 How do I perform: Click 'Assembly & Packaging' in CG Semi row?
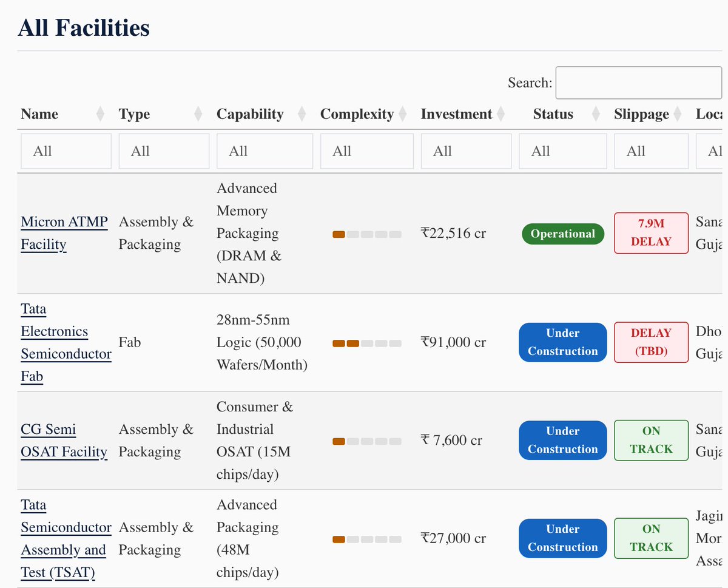point(156,441)
